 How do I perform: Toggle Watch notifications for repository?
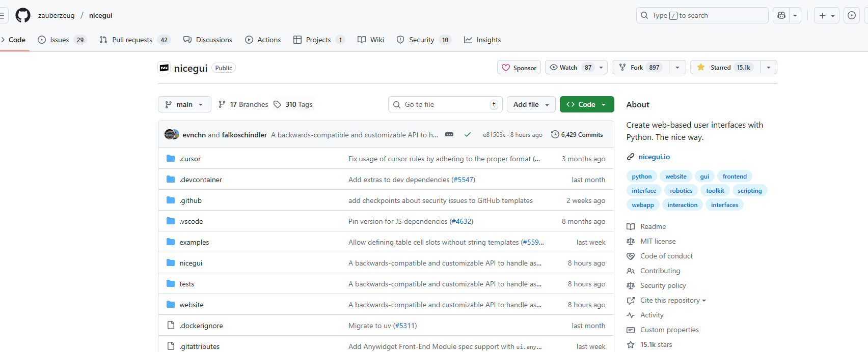point(569,68)
